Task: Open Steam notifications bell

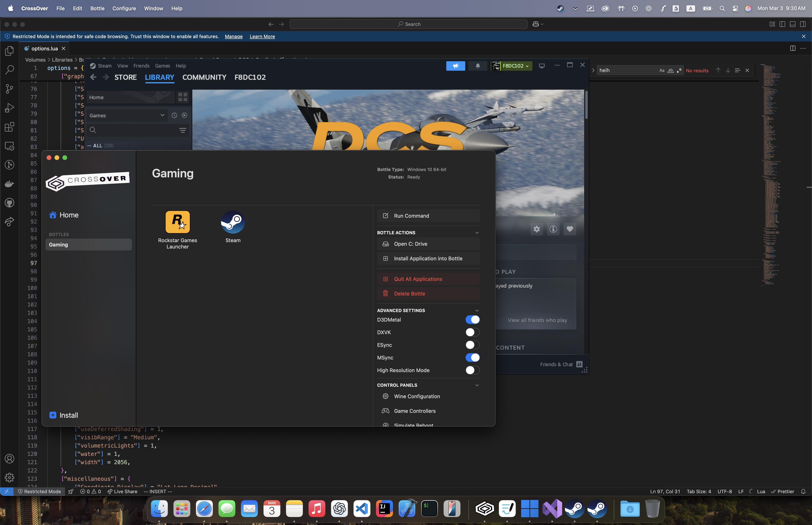Action: [477, 66]
